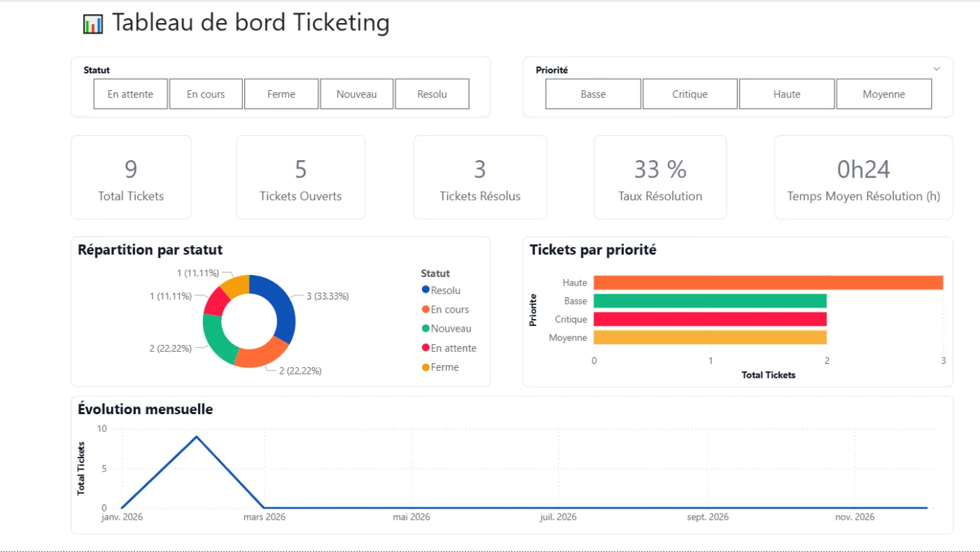Click the yellow Moyenne priority bar
This screenshot has height=552, width=980.
pyautogui.click(x=710, y=337)
